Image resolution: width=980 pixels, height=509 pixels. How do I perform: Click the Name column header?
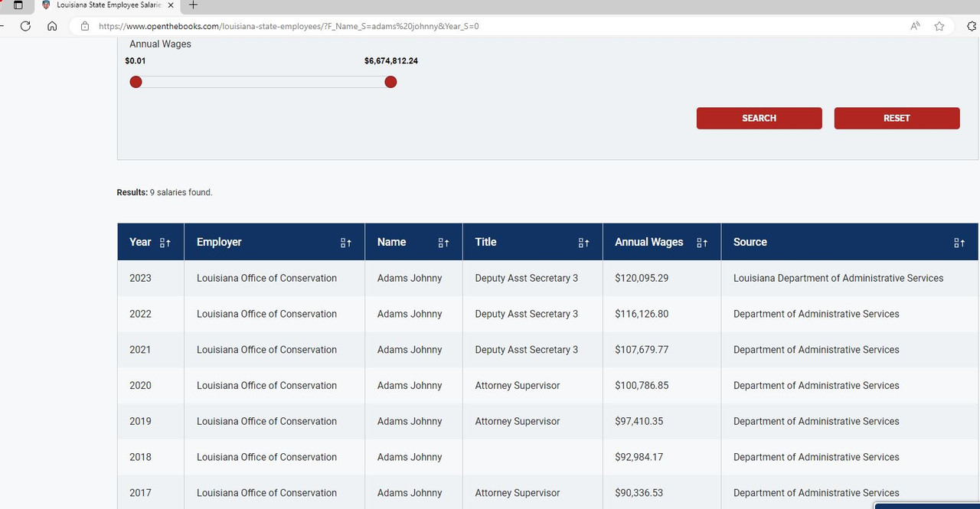(414, 242)
